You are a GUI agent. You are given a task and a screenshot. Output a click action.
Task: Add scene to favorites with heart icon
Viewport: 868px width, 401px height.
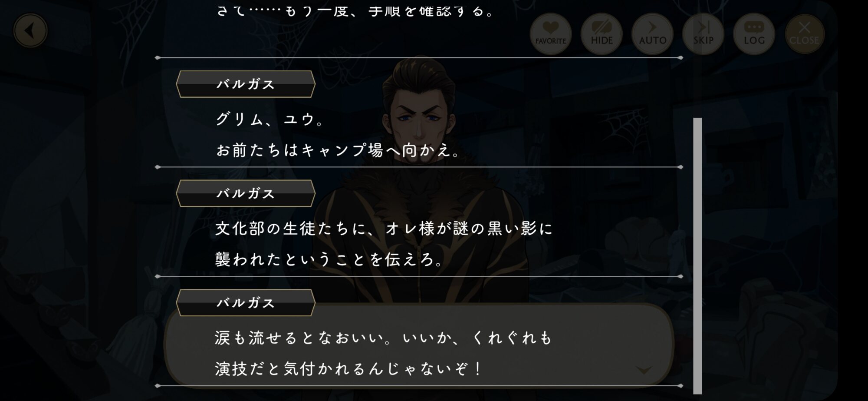pyautogui.click(x=550, y=33)
